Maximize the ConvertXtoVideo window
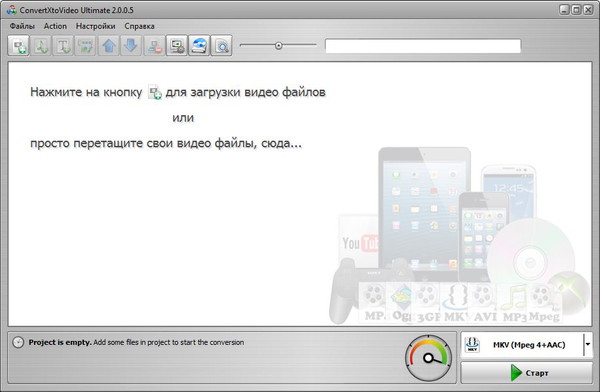Image resolution: width=600 pixels, height=392 pixels. 576,10
